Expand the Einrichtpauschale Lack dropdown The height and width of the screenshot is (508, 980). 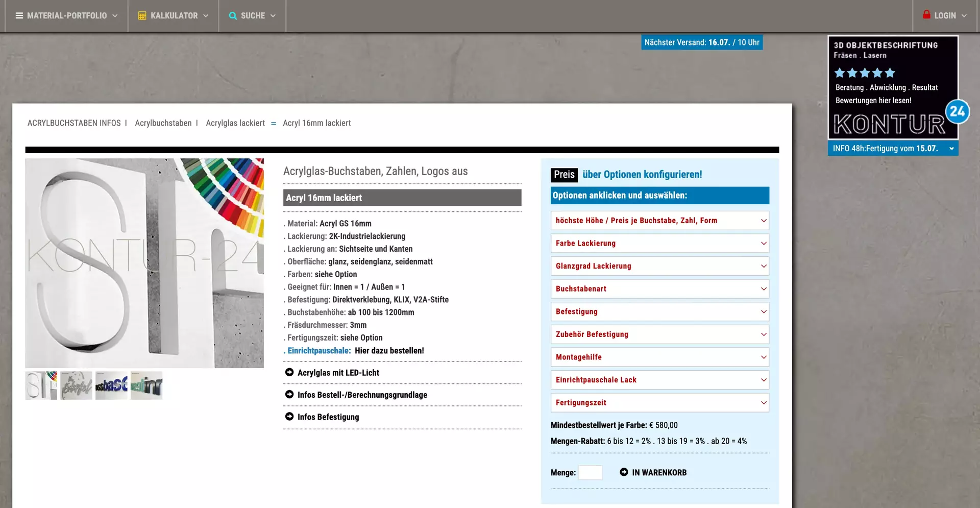[x=660, y=380]
